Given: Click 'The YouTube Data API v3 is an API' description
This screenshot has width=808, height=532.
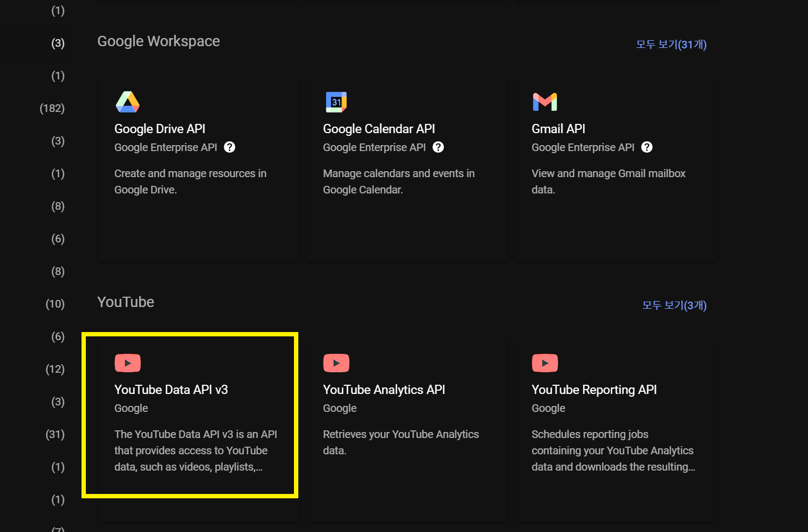Looking at the screenshot, I should (196, 450).
